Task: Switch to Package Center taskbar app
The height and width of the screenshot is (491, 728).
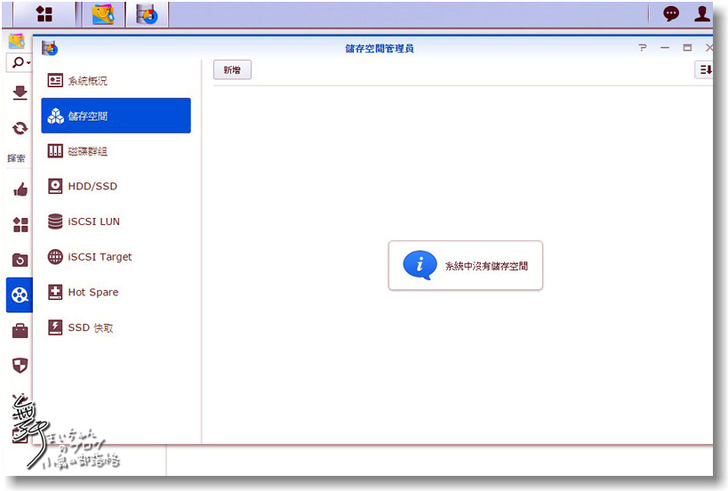Action: pyautogui.click(x=103, y=14)
